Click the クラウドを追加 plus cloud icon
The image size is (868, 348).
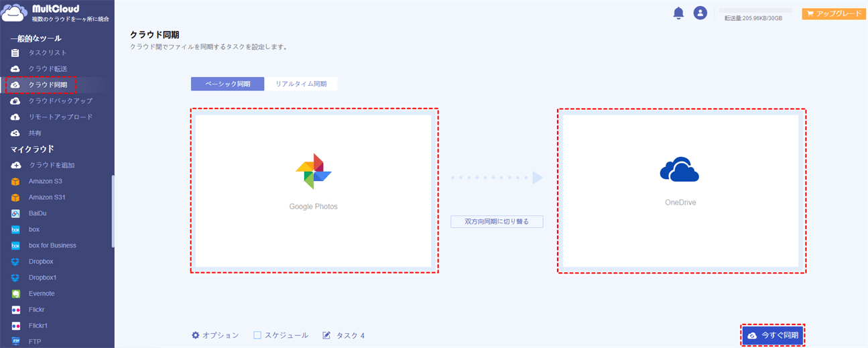coord(15,165)
